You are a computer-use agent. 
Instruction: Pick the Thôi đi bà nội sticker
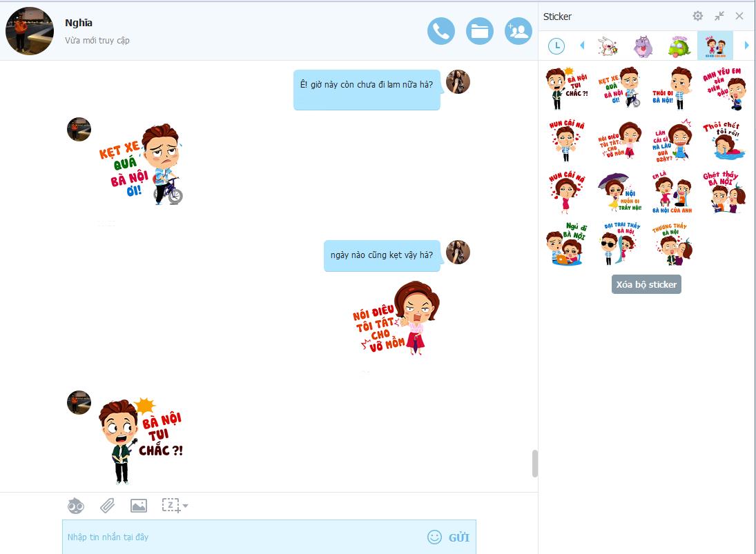(x=672, y=88)
